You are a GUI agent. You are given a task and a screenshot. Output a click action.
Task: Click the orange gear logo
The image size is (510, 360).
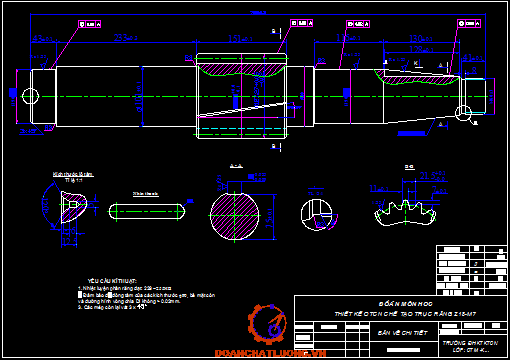pos(267,324)
